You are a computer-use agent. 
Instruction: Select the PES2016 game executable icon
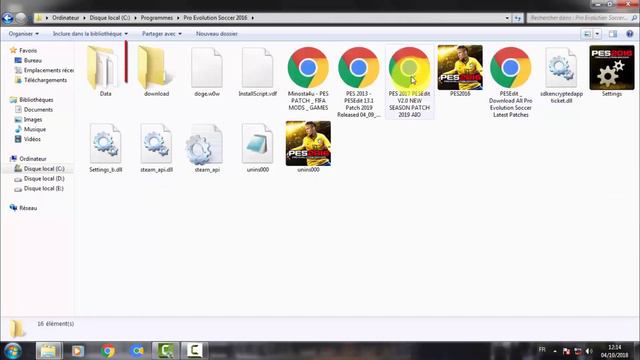pyautogui.click(x=460, y=68)
